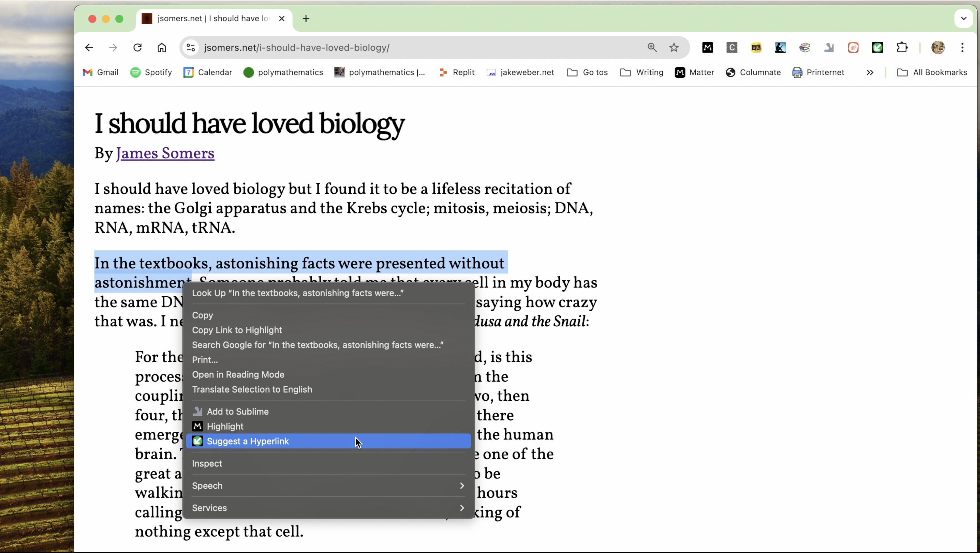The image size is (980, 553).
Task: Open the stacked-books extension
Action: pyautogui.click(x=804, y=48)
